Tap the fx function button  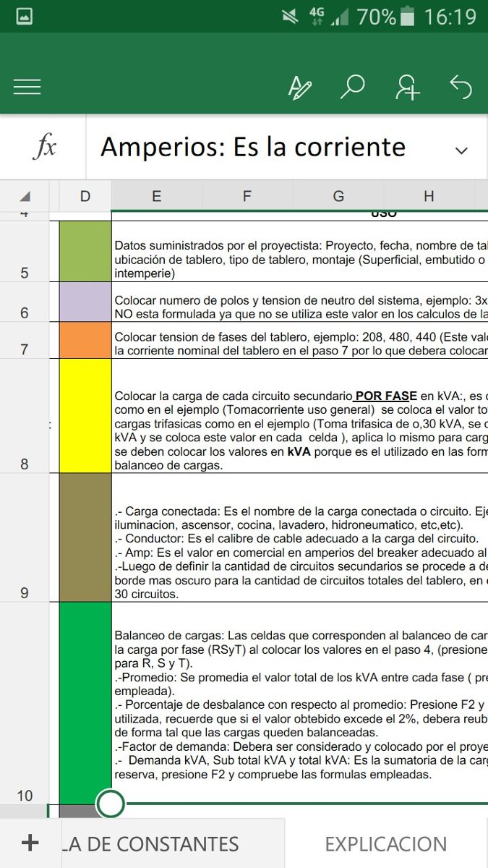(44, 147)
